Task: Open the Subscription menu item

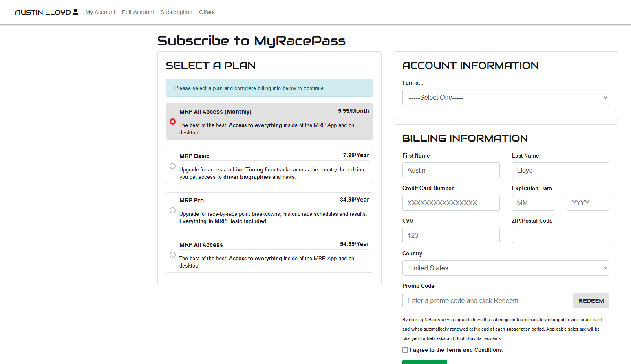Action: [177, 12]
